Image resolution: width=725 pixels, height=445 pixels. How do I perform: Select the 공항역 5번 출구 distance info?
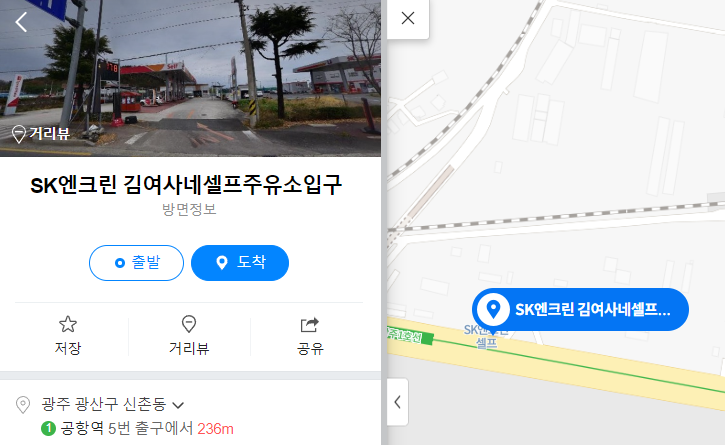(137, 428)
